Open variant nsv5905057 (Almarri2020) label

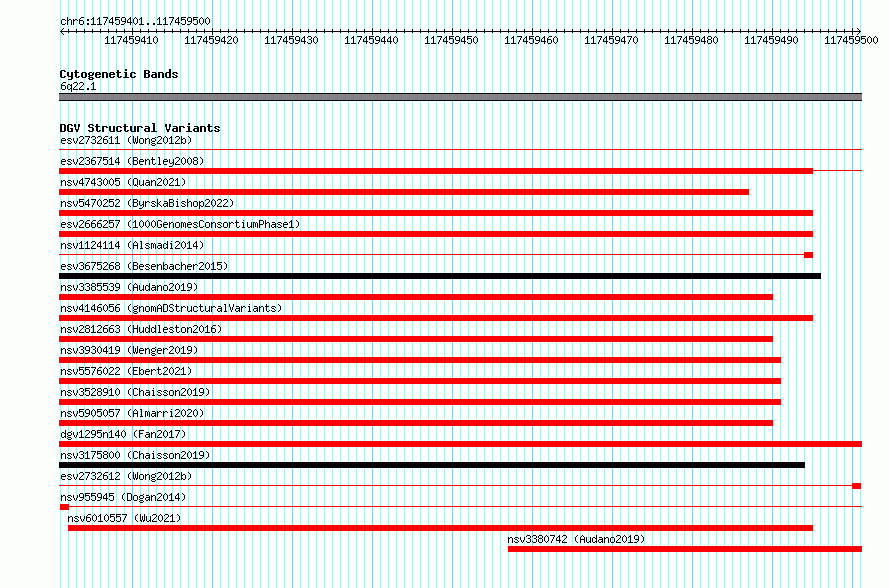click(x=132, y=413)
